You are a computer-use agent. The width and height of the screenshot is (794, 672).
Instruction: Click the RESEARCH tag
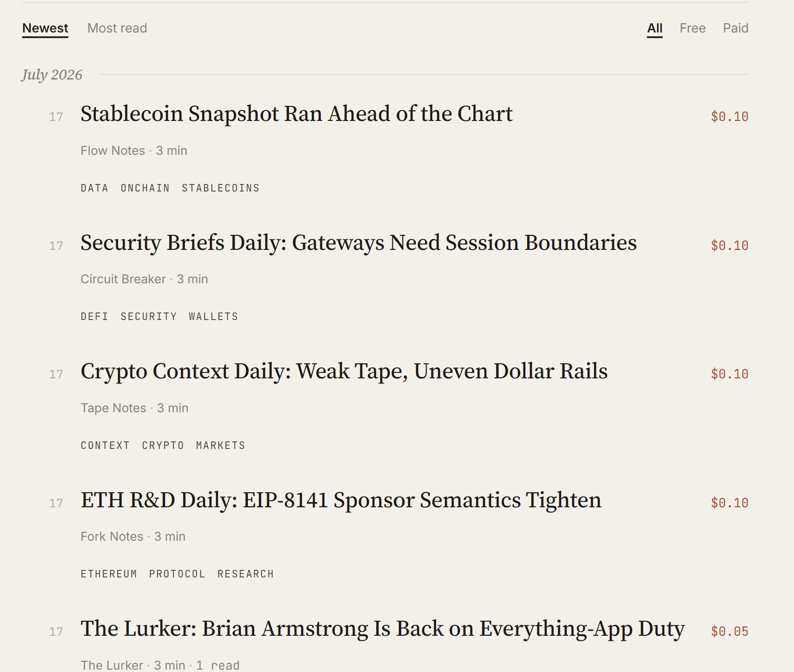click(246, 574)
